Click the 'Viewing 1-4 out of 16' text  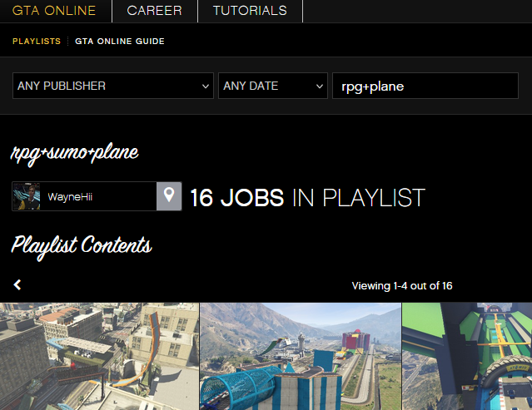click(x=402, y=285)
